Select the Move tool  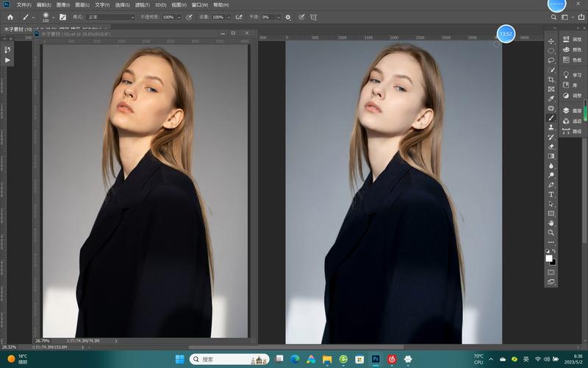point(551,41)
